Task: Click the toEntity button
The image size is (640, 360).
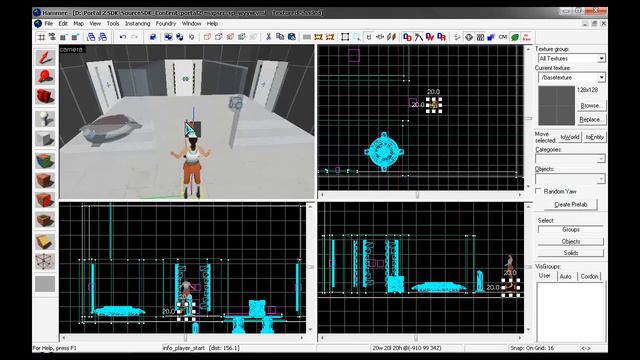Action: (x=595, y=137)
